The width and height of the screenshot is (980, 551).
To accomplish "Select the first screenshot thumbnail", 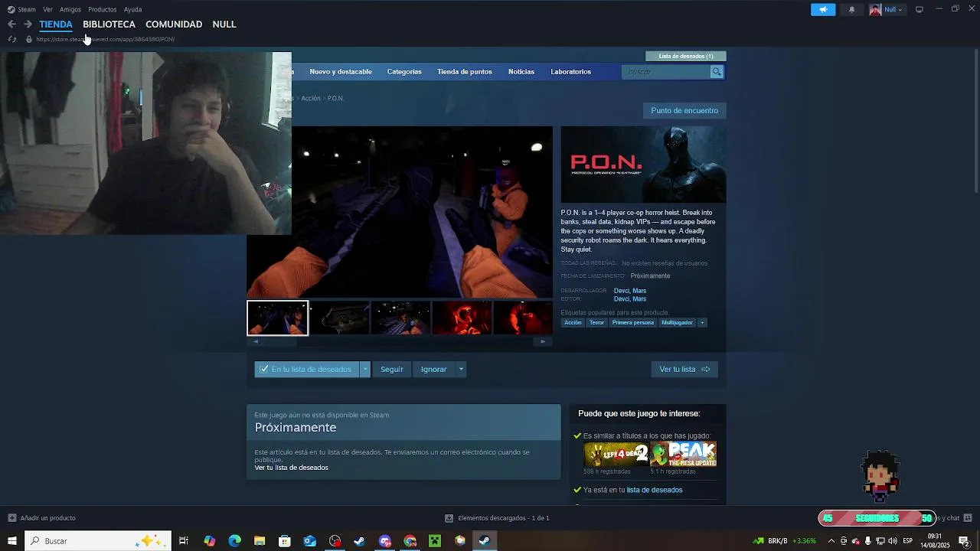I will pos(278,318).
